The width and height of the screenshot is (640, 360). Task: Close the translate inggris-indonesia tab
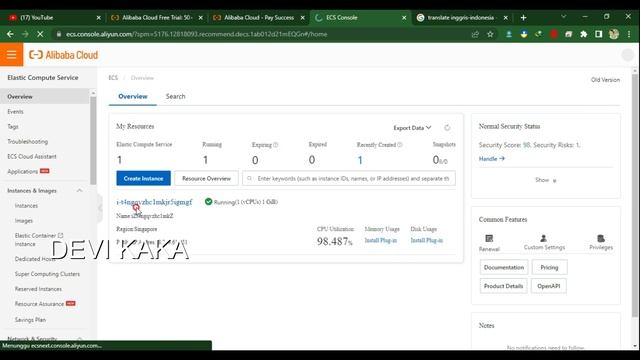coord(505,18)
